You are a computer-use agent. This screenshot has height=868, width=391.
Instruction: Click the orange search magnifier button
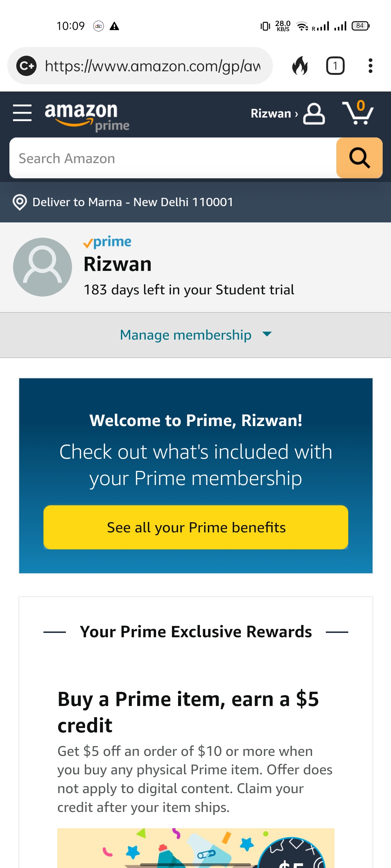click(359, 158)
